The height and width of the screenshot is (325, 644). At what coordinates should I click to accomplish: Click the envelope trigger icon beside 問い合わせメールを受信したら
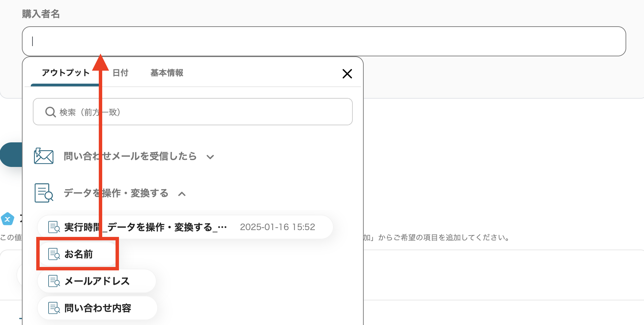[x=43, y=156]
